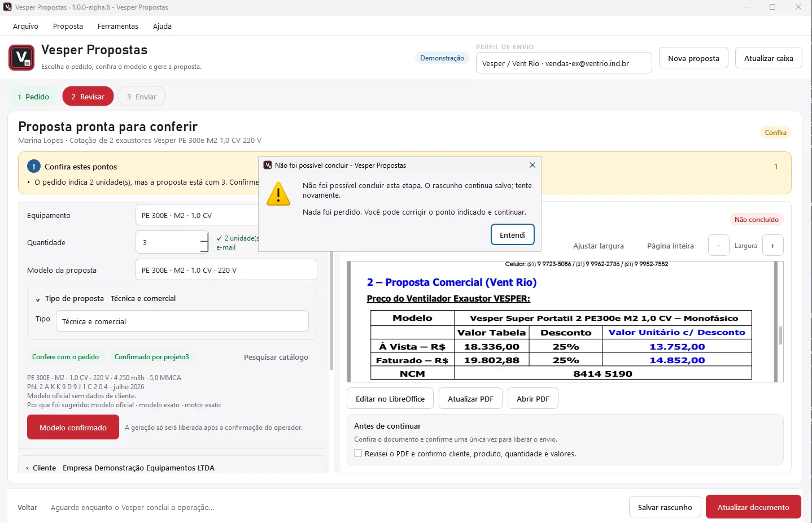Click the left form panel's vertical scrollbar
The height and width of the screenshot is (523, 812).
pyautogui.click(x=331, y=311)
